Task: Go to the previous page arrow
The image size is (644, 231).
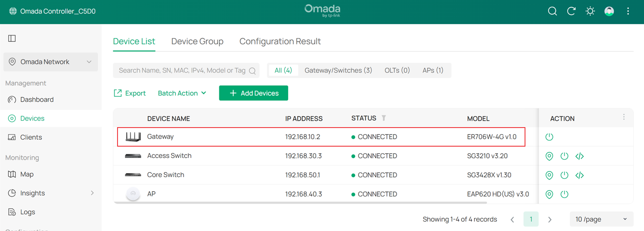Action: (x=512, y=219)
